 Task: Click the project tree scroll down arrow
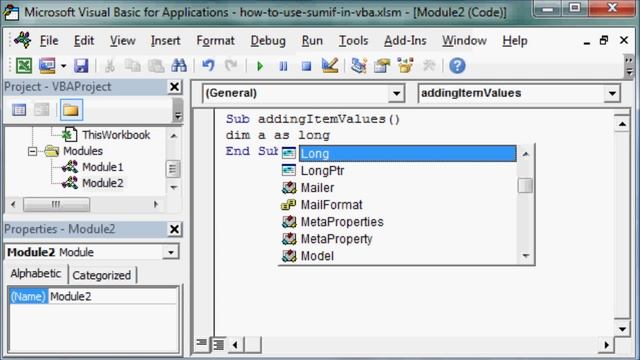point(173,187)
